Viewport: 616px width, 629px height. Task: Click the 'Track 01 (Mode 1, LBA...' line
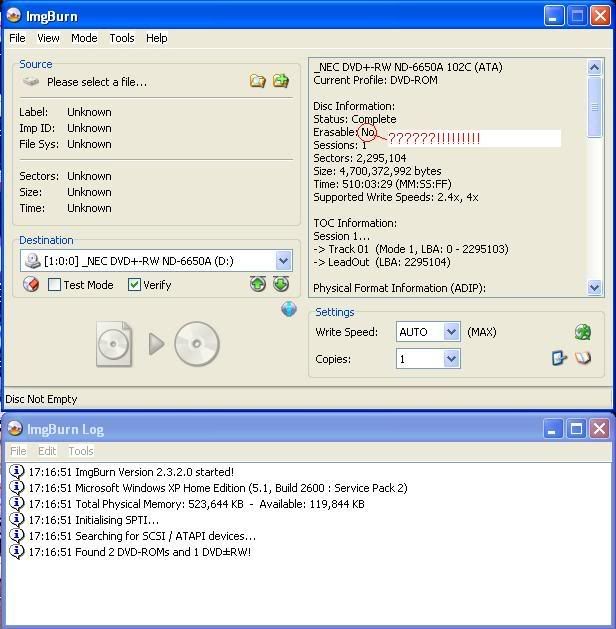tap(411, 249)
